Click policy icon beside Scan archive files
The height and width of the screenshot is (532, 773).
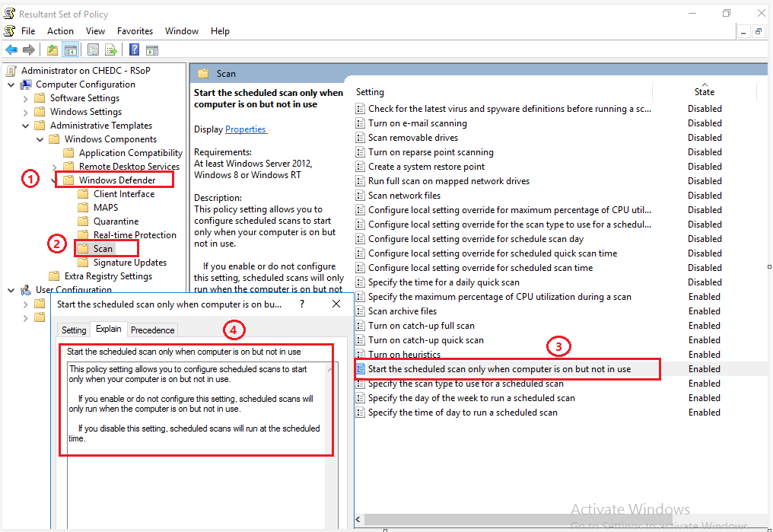361,311
